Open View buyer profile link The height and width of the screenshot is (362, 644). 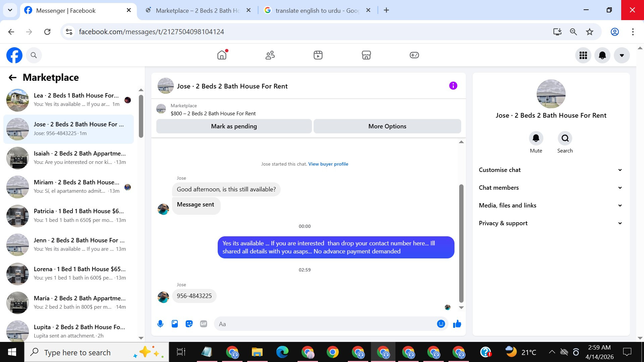click(x=328, y=164)
